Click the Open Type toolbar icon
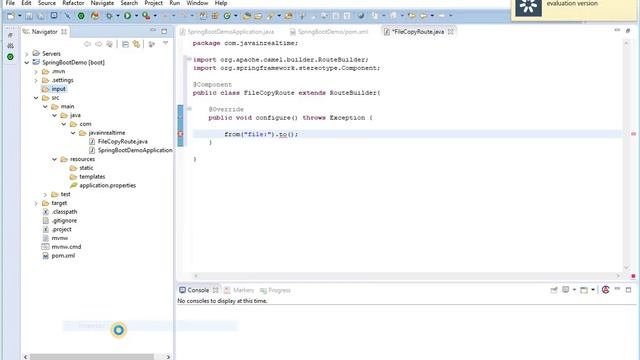 pyautogui.click(x=247, y=16)
